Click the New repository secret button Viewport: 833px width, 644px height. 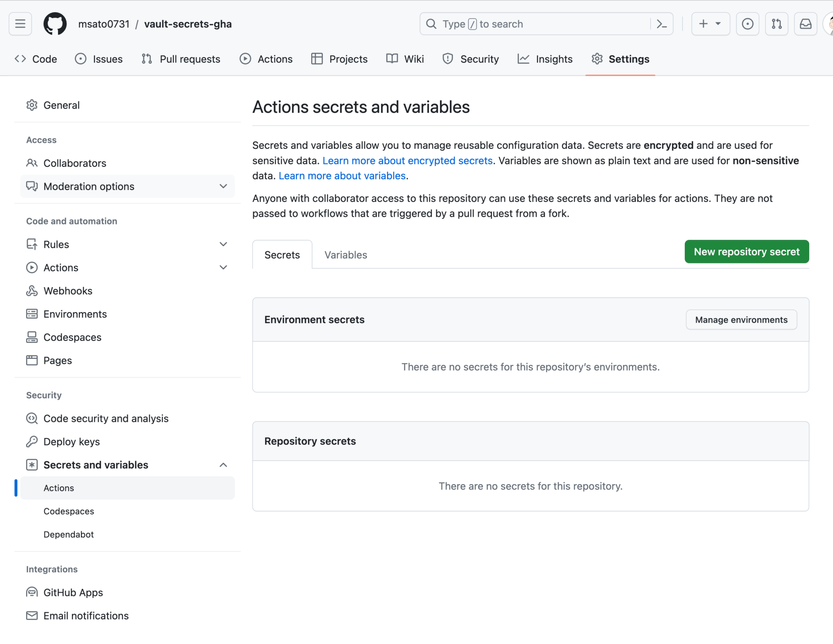747,251
